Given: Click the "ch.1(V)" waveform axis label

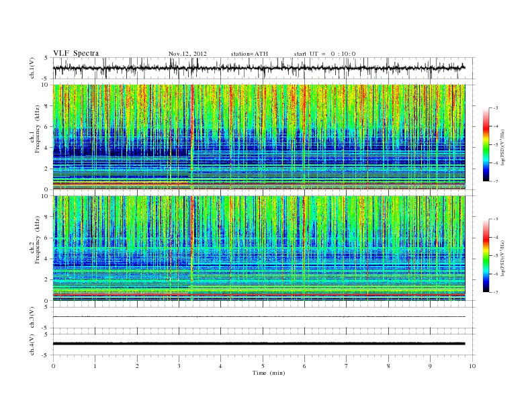Looking at the screenshot, I should 32,68.
